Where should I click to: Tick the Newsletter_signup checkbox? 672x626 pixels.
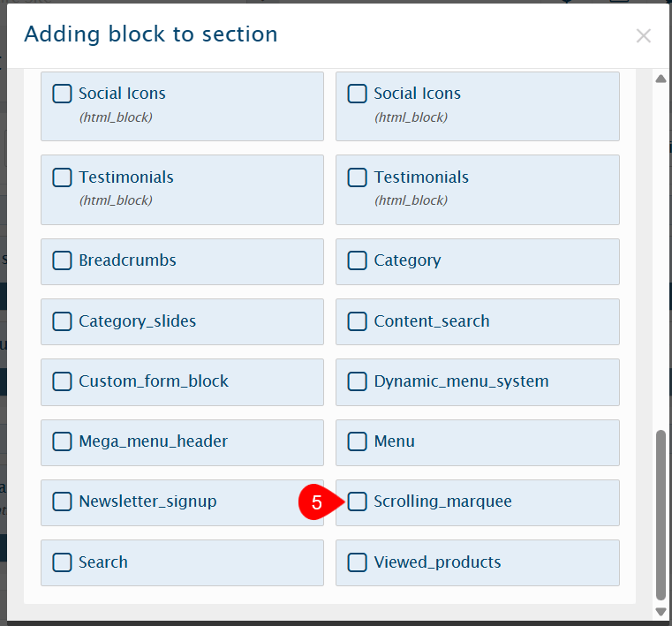pyautogui.click(x=62, y=502)
